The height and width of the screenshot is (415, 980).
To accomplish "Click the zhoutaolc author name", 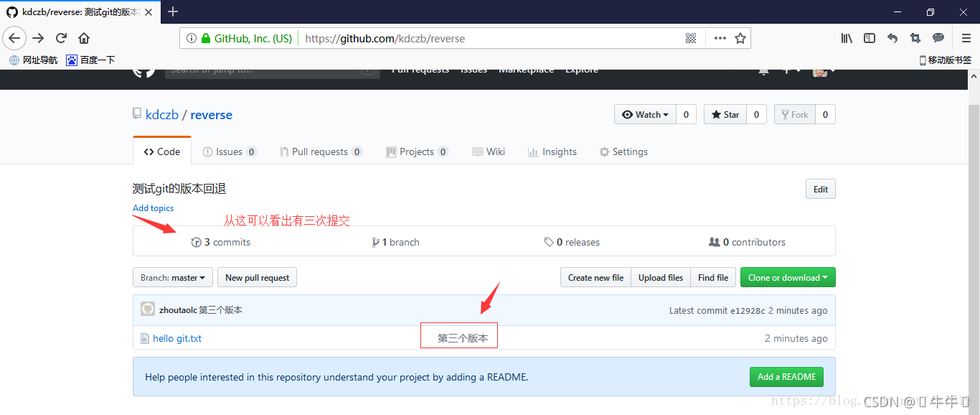I will 178,310.
